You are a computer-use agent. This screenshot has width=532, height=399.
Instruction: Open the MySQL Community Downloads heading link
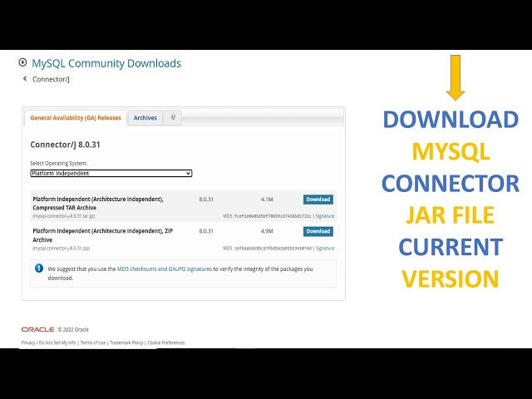click(106, 63)
